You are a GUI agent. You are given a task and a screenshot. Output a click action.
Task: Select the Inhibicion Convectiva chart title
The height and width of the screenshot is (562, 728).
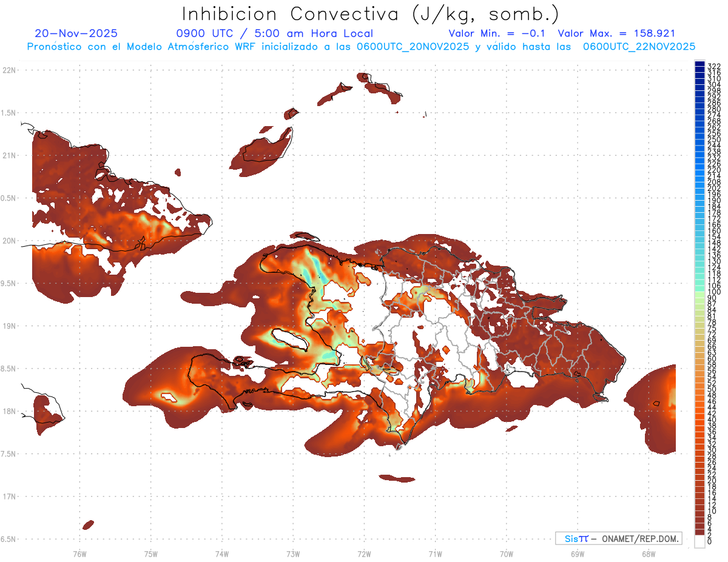[x=371, y=14]
